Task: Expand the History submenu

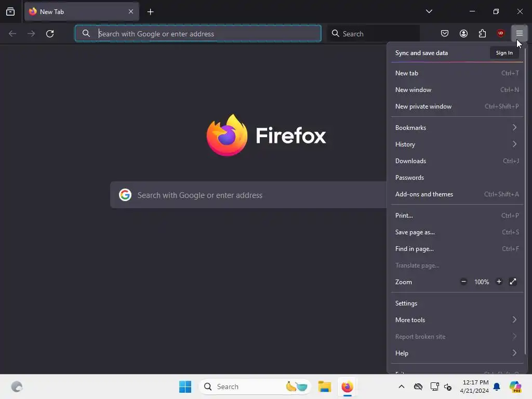Action: coord(457,144)
